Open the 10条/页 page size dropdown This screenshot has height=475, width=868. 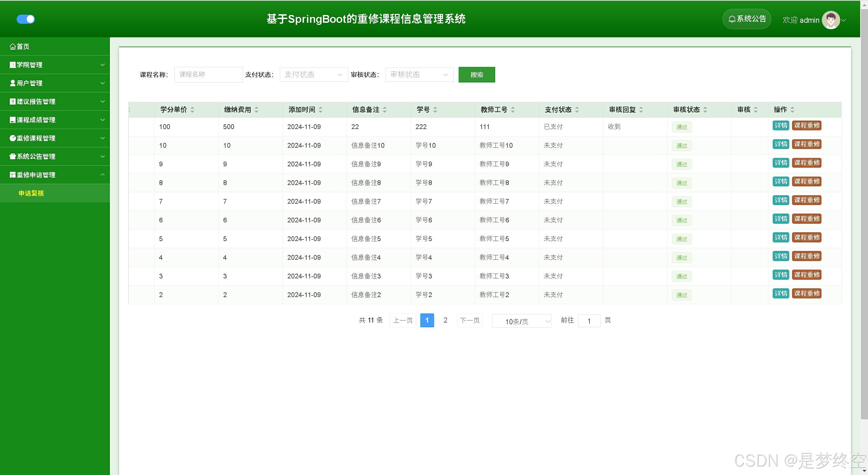pos(521,321)
